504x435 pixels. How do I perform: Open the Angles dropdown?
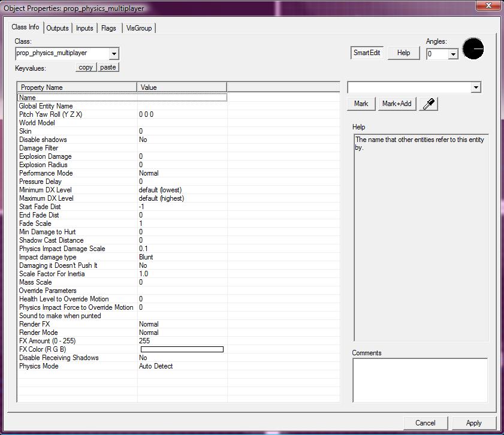pos(452,55)
